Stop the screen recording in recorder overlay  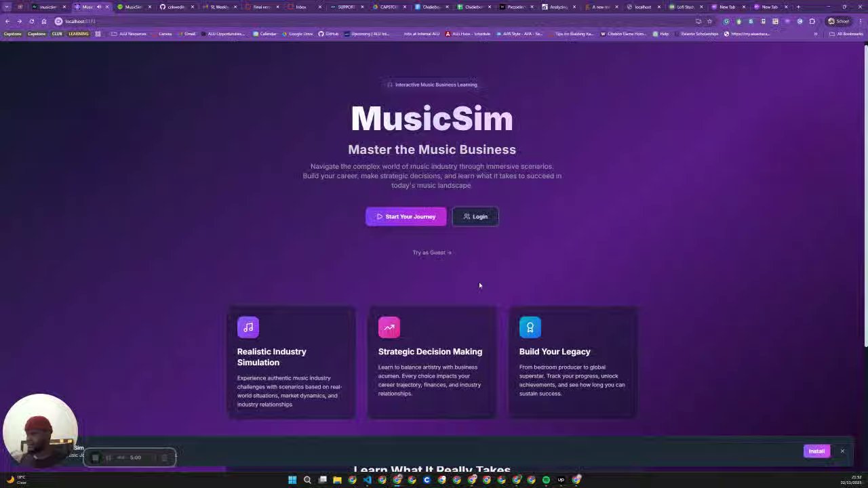[x=95, y=457]
